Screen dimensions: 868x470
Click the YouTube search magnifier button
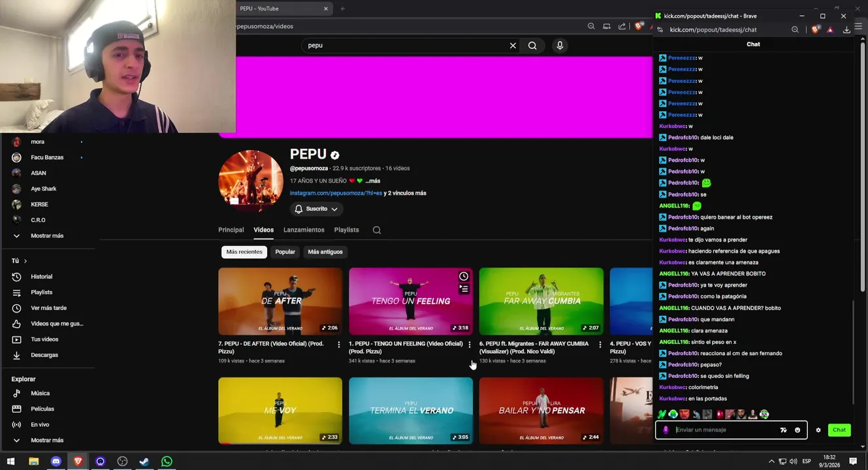pyautogui.click(x=532, y=46)
